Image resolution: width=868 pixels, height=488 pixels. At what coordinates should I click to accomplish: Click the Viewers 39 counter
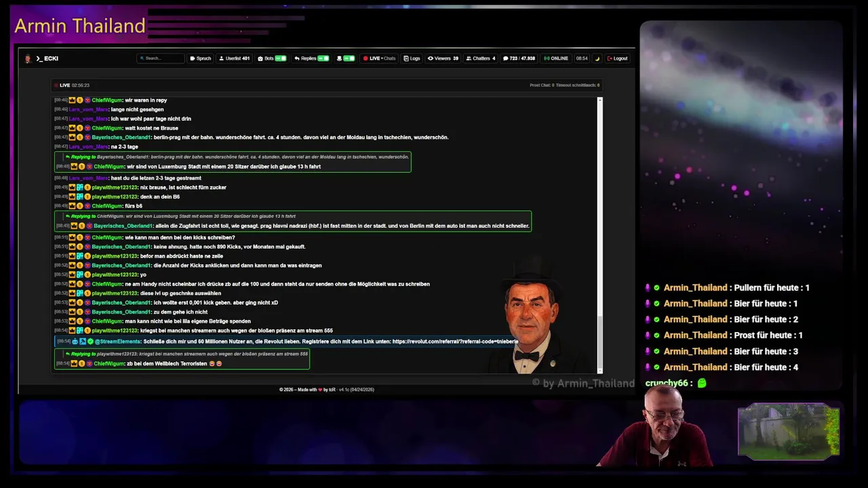point(443,58)
